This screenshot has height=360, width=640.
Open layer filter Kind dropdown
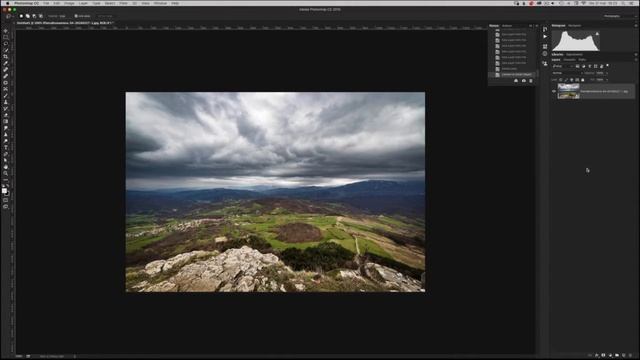tap(562, 66)
